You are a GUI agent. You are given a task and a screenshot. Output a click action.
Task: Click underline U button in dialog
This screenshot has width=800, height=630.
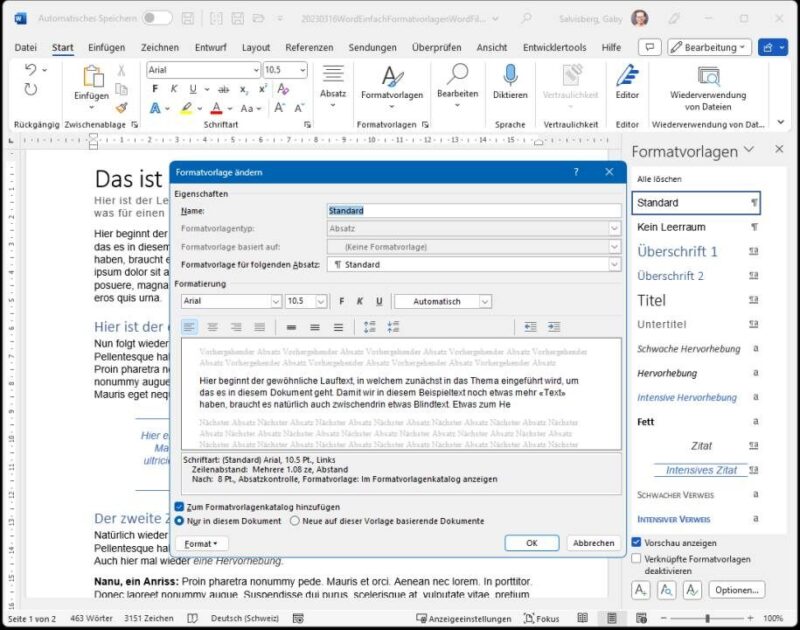379,301
